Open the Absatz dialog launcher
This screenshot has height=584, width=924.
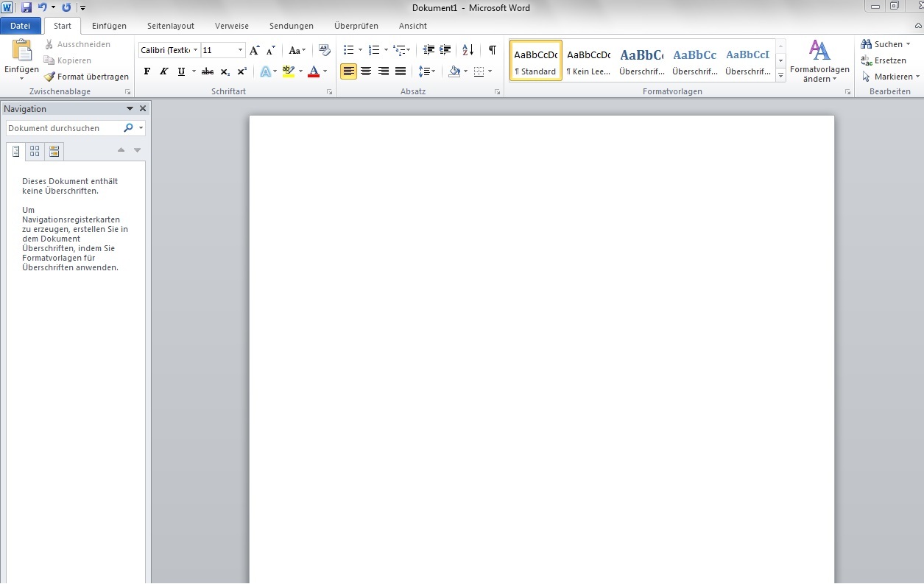coord(497,92)
